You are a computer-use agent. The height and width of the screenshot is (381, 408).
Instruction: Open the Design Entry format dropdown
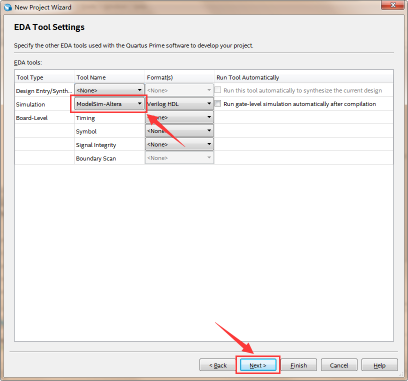pos(179,90)
